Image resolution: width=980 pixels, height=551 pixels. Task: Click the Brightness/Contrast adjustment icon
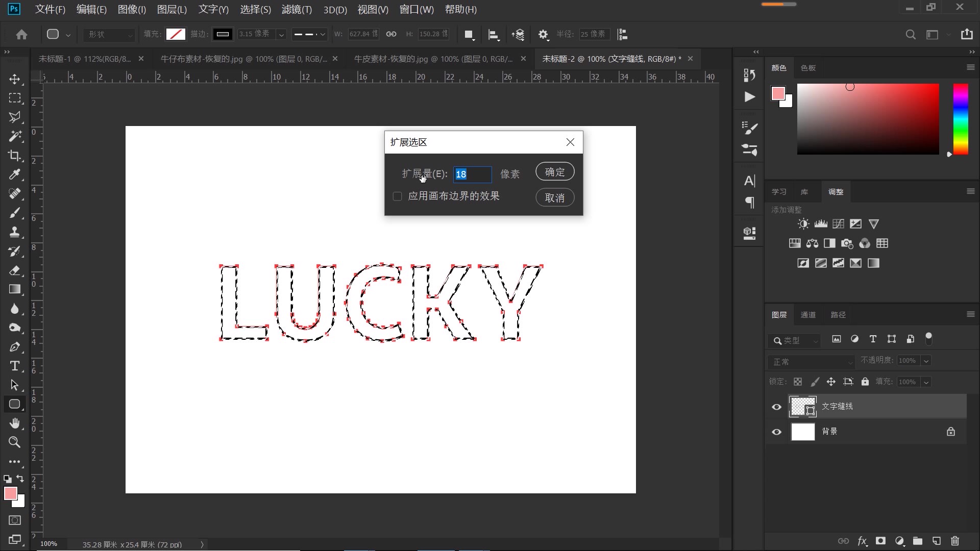(803, 224)
